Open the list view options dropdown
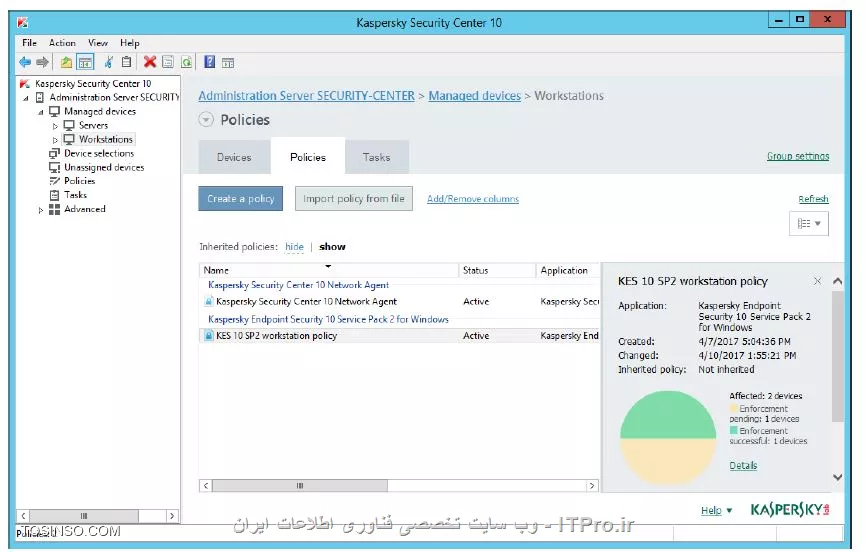This screenshot has height=552, width=866. [x=809, y=223]
